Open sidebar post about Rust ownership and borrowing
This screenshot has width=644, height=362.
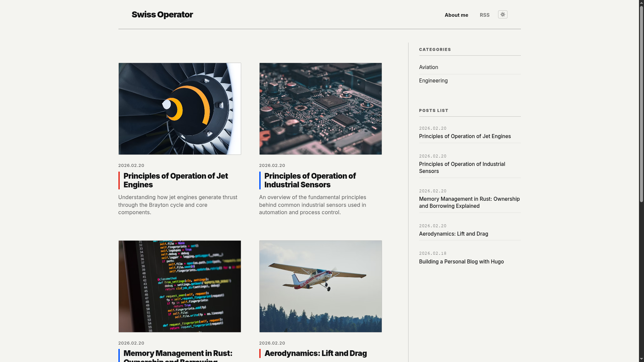[469, 202]
